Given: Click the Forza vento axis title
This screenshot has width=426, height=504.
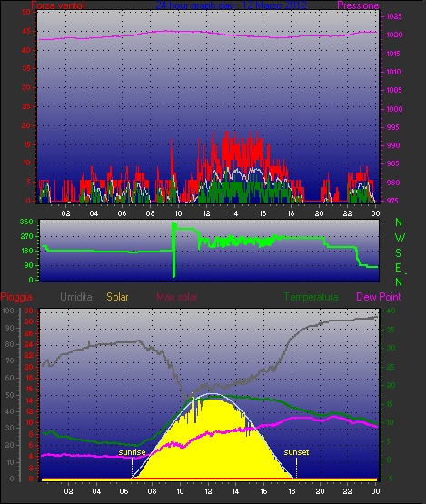Looking at the screenshot, I should pyautogui.click(x=58, y=5).
